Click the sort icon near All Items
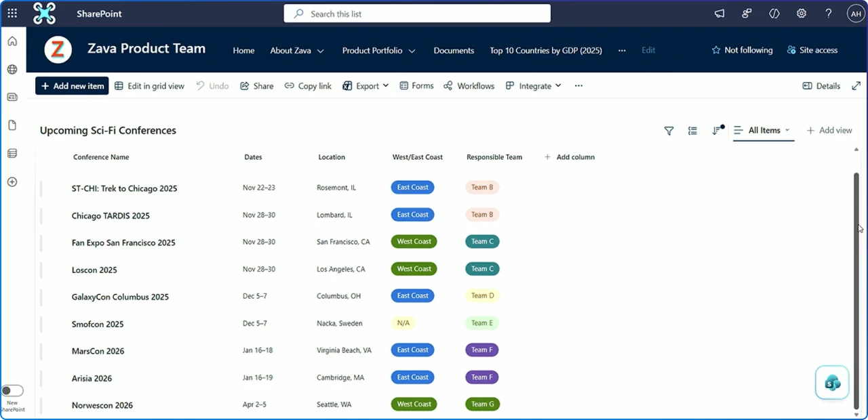Screen dimensions: 868x420 pyautogui.click(x=717, y=131)
